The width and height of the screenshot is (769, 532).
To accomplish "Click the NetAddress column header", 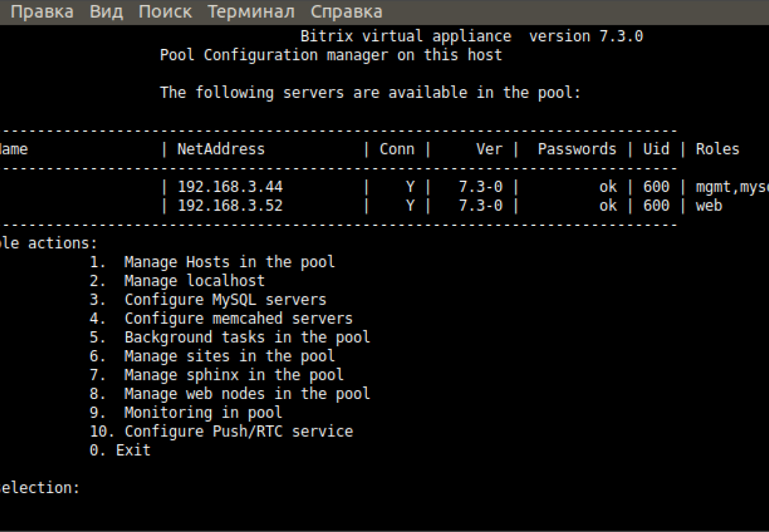I will (221, 149).
